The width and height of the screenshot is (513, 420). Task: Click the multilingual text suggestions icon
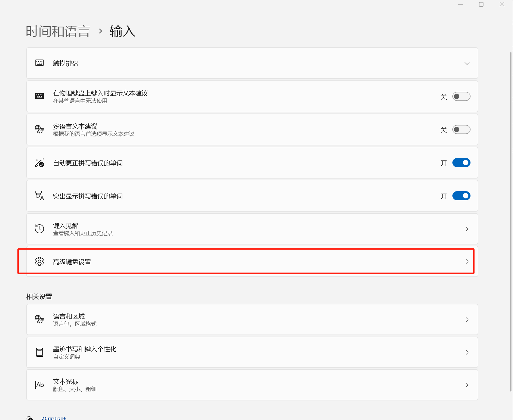(39, 129)
